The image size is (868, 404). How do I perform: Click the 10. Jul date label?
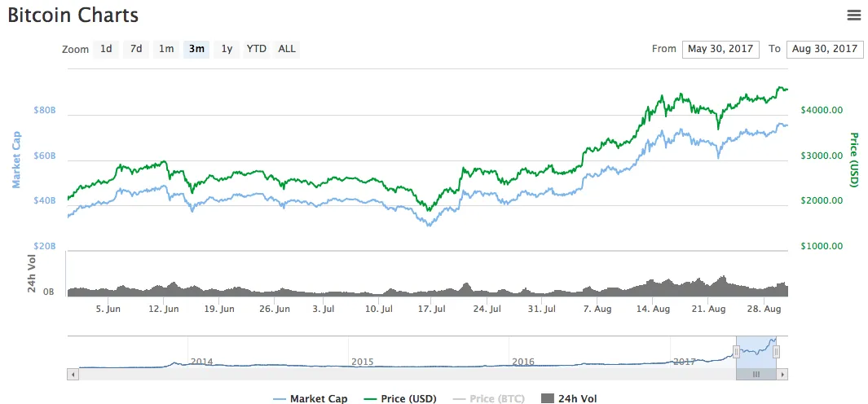pyautogui.click(x=379, y=310)
